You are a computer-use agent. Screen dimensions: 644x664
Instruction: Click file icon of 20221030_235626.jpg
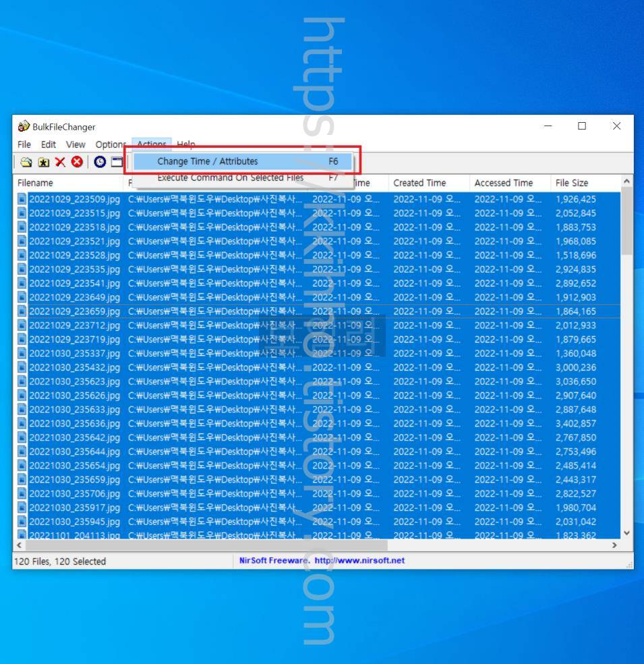[22, 395]
